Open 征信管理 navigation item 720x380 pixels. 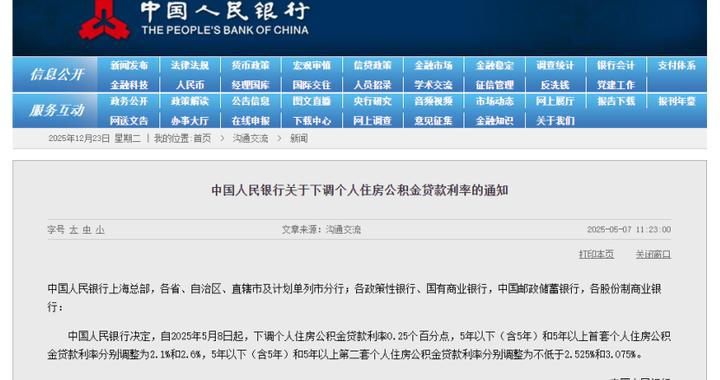[x=495, y=85]
